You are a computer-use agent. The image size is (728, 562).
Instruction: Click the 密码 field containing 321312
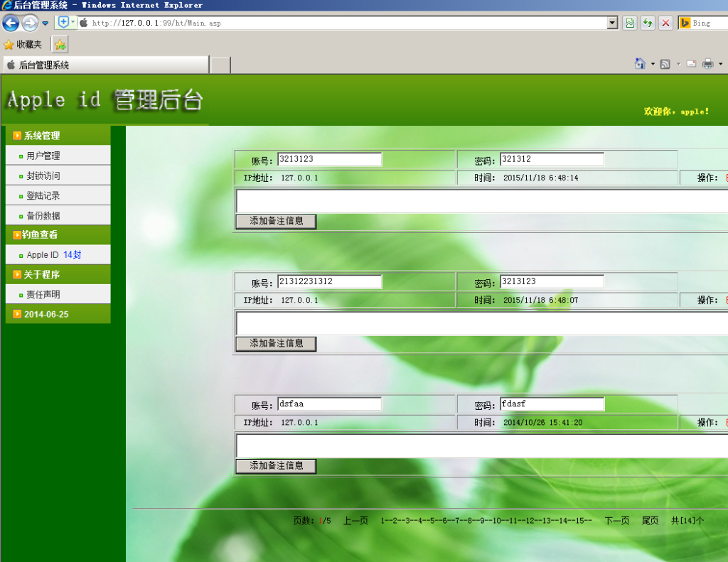pos(552,159)
